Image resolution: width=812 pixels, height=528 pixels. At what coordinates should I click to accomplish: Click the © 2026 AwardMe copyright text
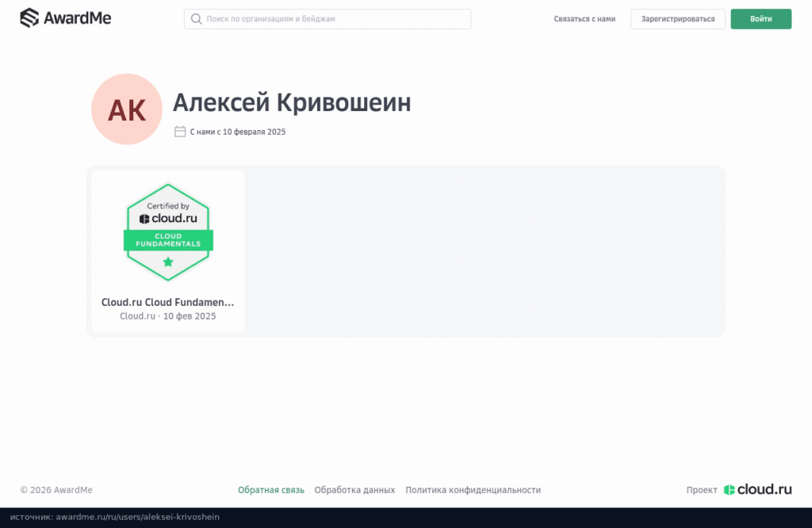pos(56,490)
